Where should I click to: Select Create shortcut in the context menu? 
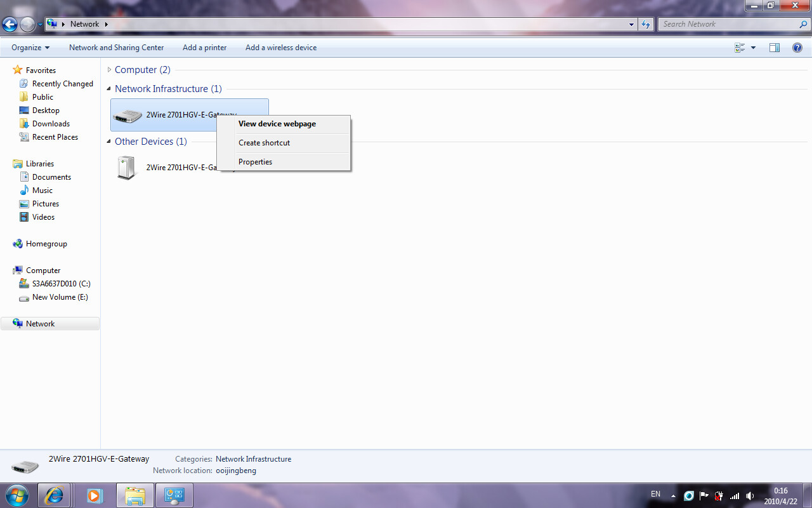264,142
